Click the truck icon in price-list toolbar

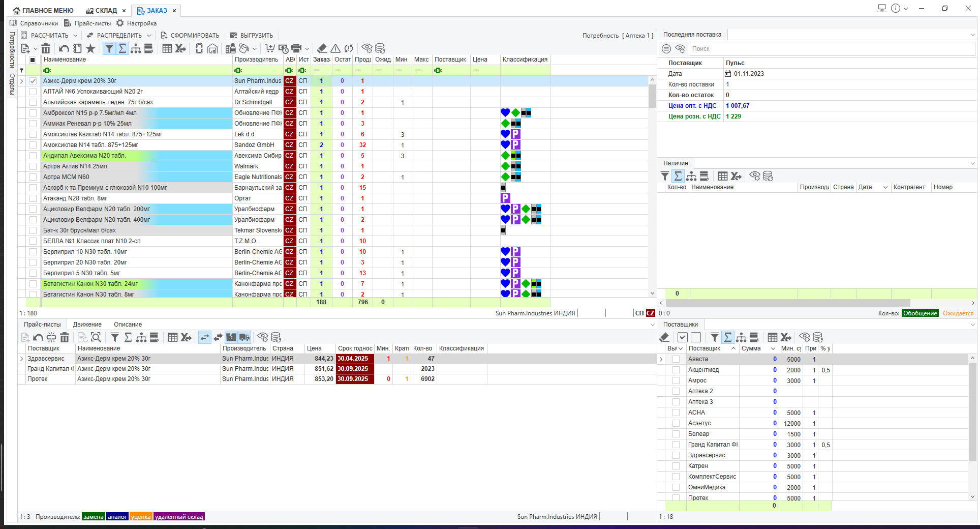tap(244, 337)
